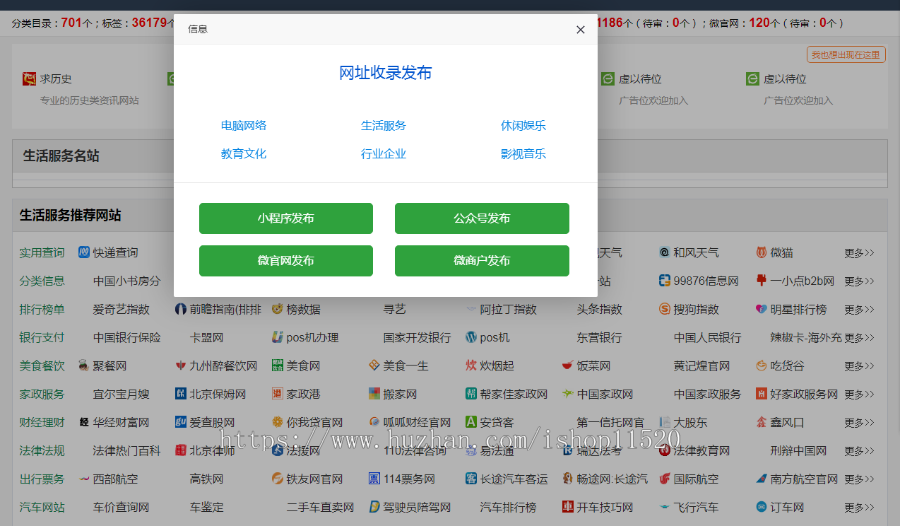This screenshot has width=900, height=526.
Task: Click the 聚餐网 icon
Action: [84, 365]
